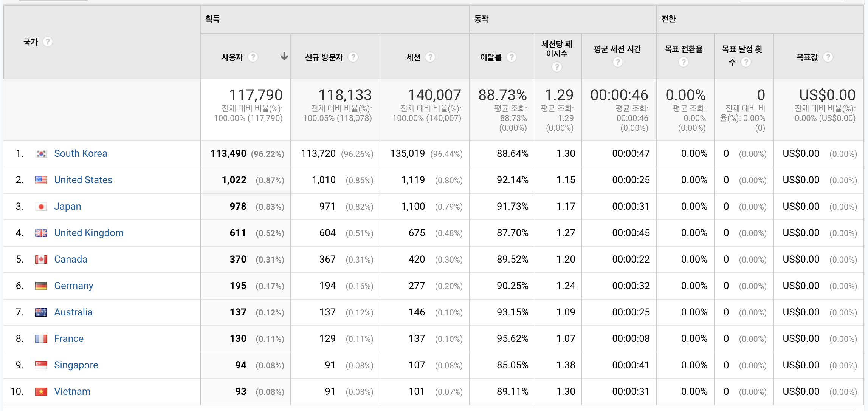Click help icon under 평균 세션 시간 header
The image size is (868, 411).
point(618,62)
